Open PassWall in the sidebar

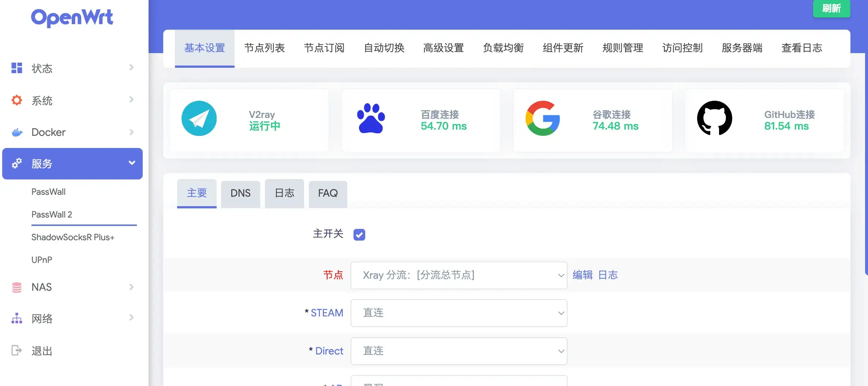point(48,192)
